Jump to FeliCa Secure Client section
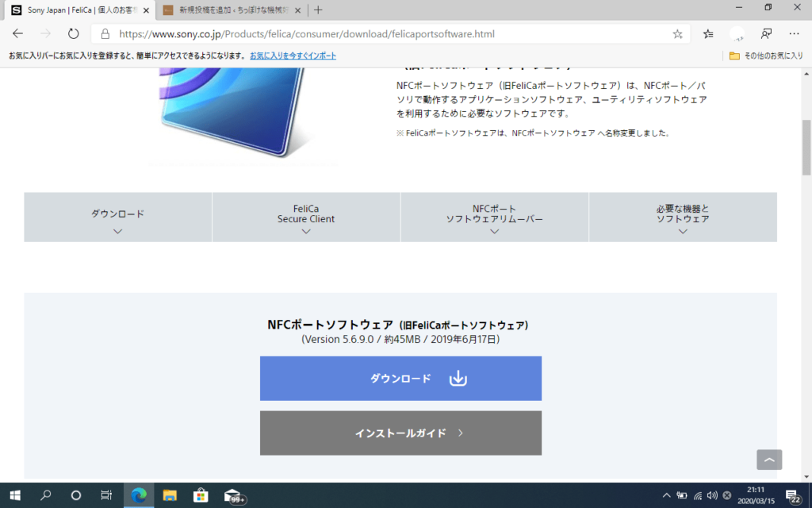Image resolution: width=812 pixels, height=508 pixels. coord(306,217)
